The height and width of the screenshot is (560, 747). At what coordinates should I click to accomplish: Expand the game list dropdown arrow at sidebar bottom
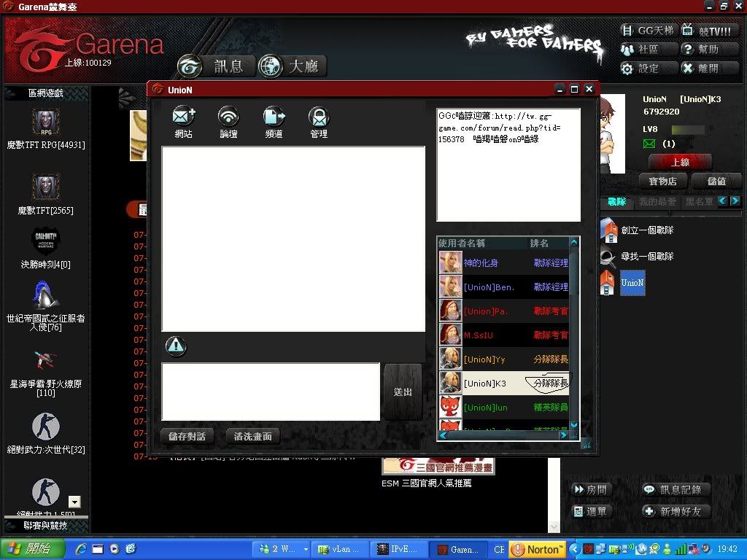(x=74, y=502)
